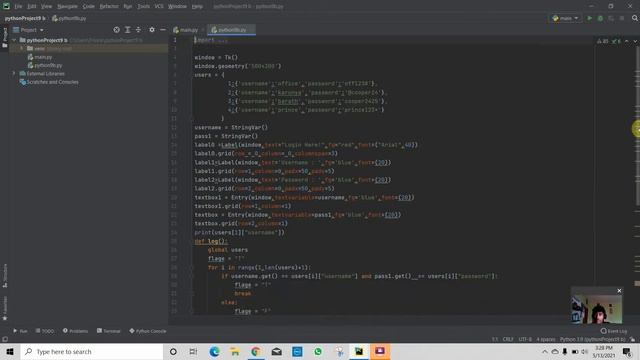Click the Run with Coverage icon
Image resolution: width=640 pixels, height=360 pixels.
click(611, 18)
